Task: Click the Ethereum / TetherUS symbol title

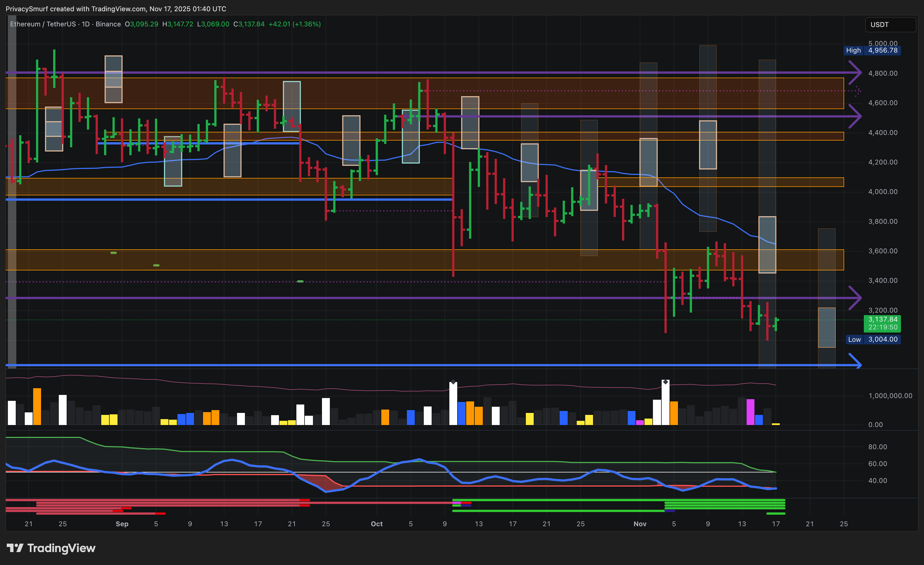Action: coord(43,24)
